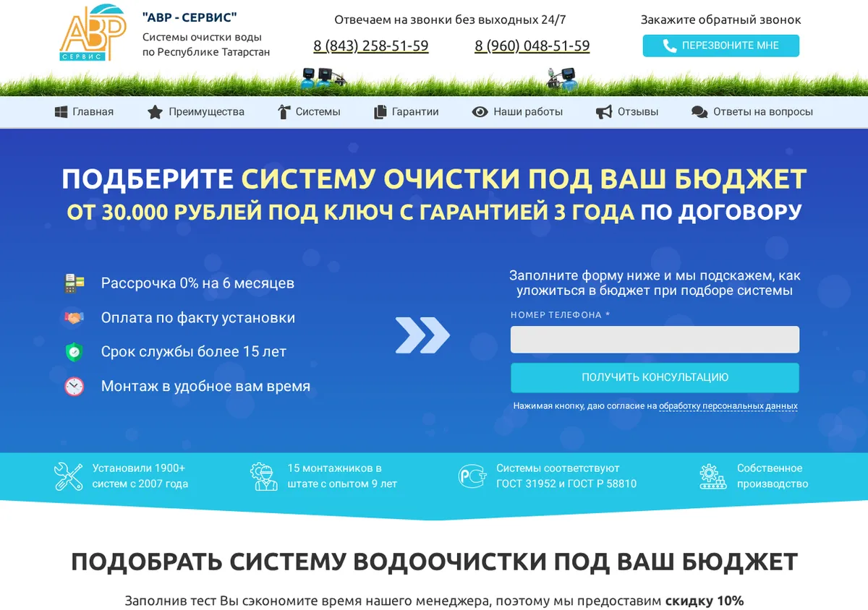Open the Главная menu item
868x610 pixels.
(x=85, y=112)
